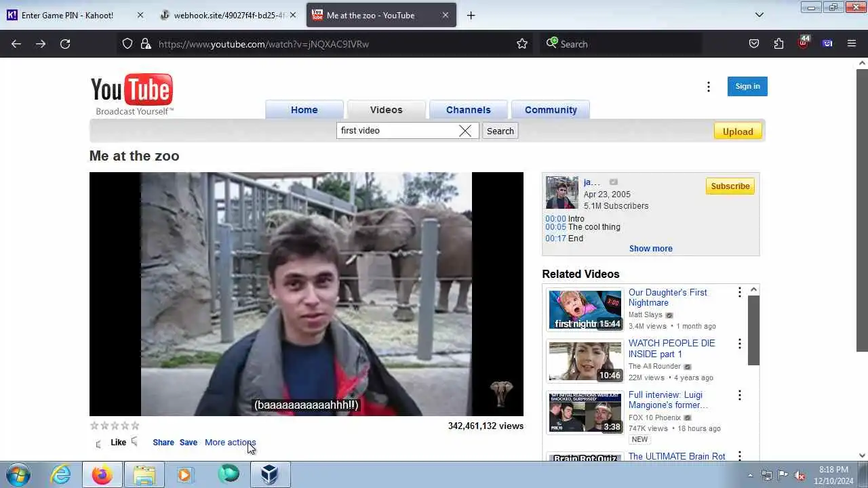Rate the video with the fifth star
This screenshot has width=868, height=488.
tap(135, 426)
